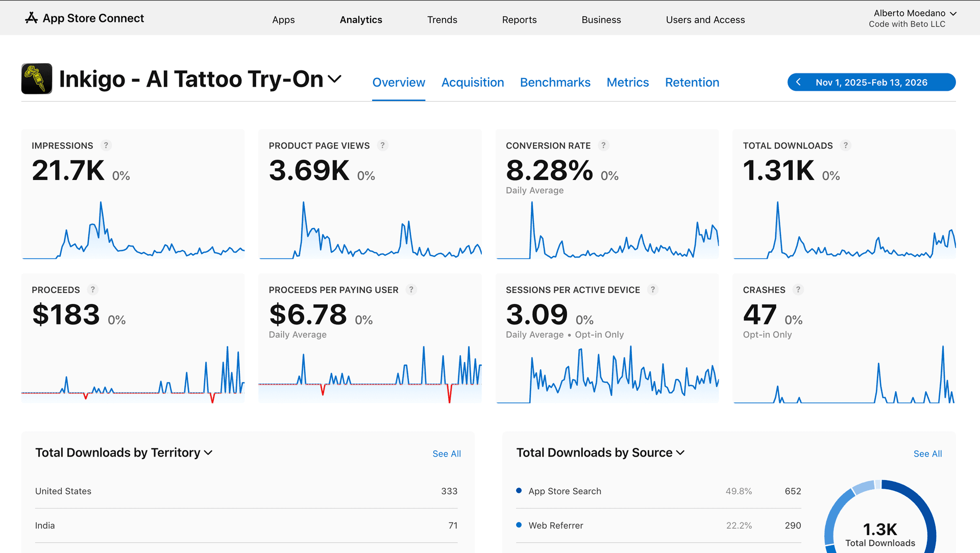Expand the Total Downloads by Territory dropdown
This screenshot has height=553, width=980.
click(208, 453)
